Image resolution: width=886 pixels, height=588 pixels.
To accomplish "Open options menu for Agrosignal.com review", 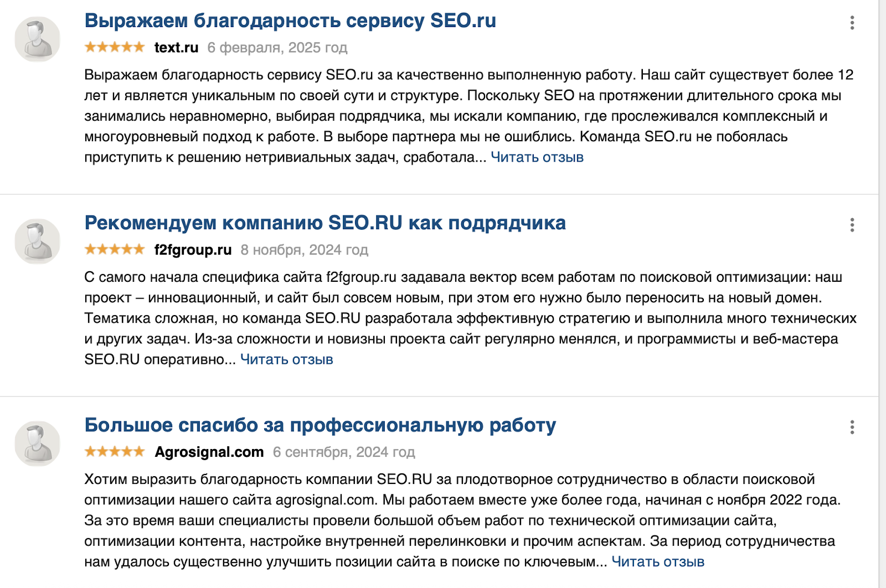I will pos(852,427).
